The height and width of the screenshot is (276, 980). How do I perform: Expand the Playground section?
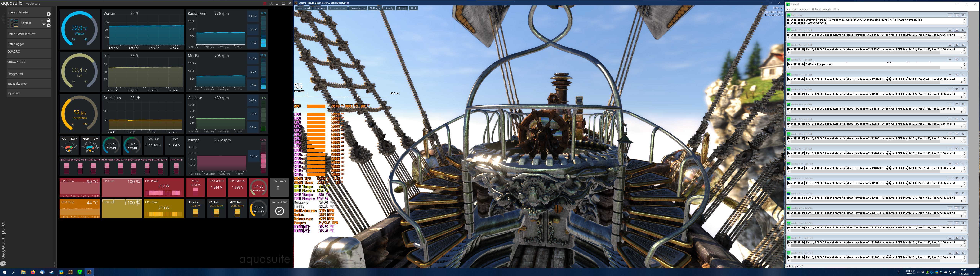[29, 74]
